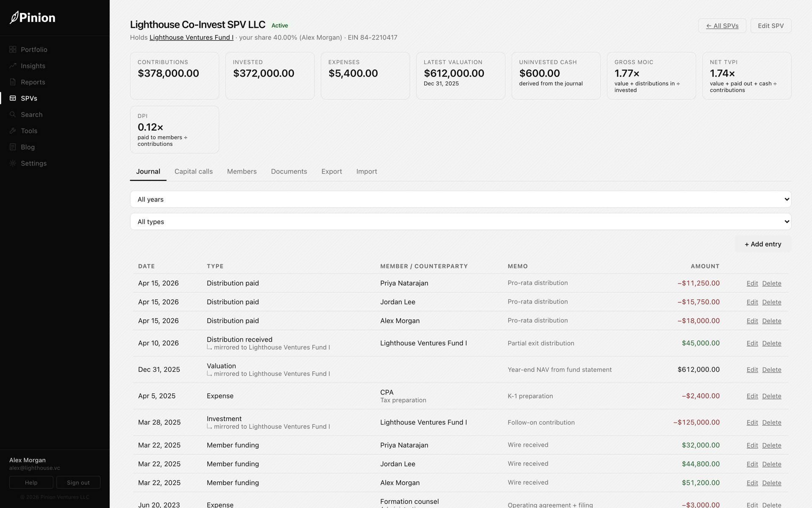Switch to the Journal tab

click(148, 171)
